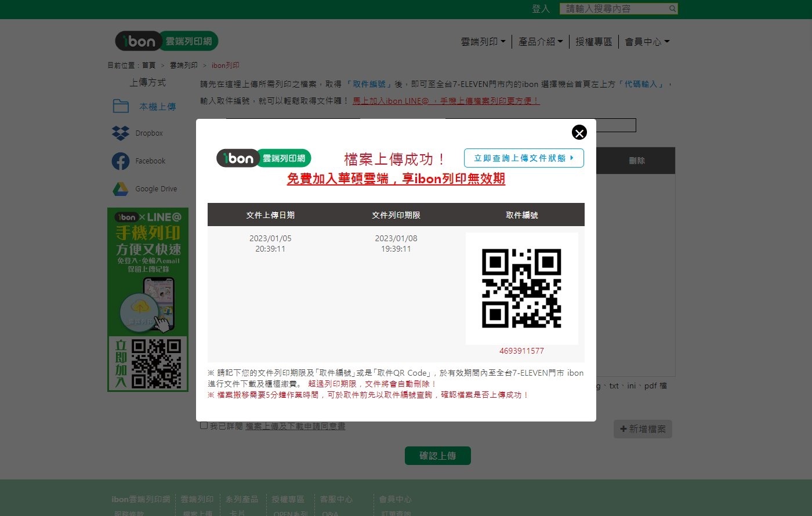Click the 文件上傳日期 column header
The height and width of the screenshot is (516, 812).
(x=270, y=215)
